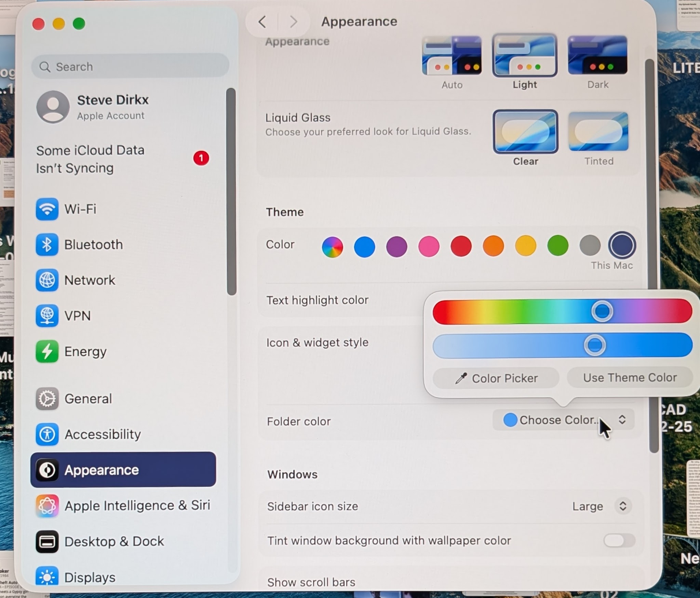
Task: Go back with the left chevron
Action: point(262,22)
